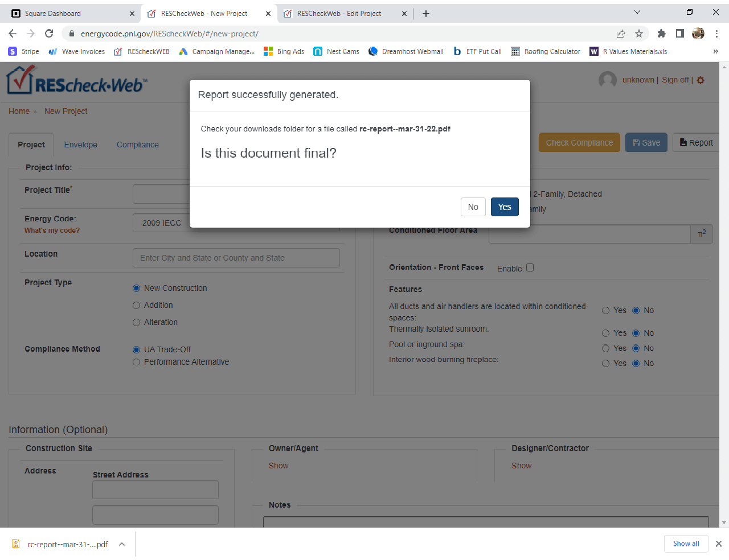Open new browser tab with plus icon
Viewport: 729px width, 560px height.
[x=425, y=14]
